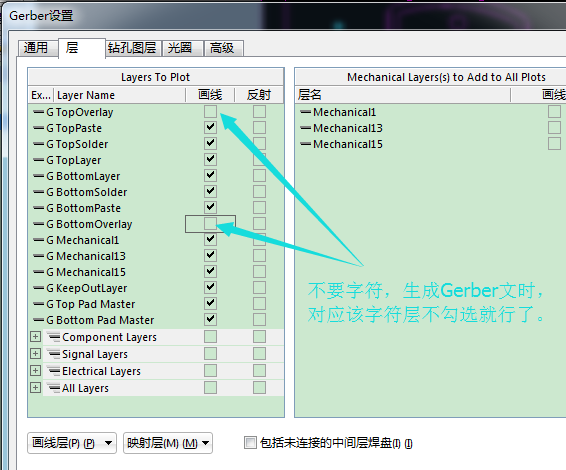Image resolution: width=566 pixels, height=470 pixels.
Task: Expand the Component Layers group
Action: [x=35, y=337]
